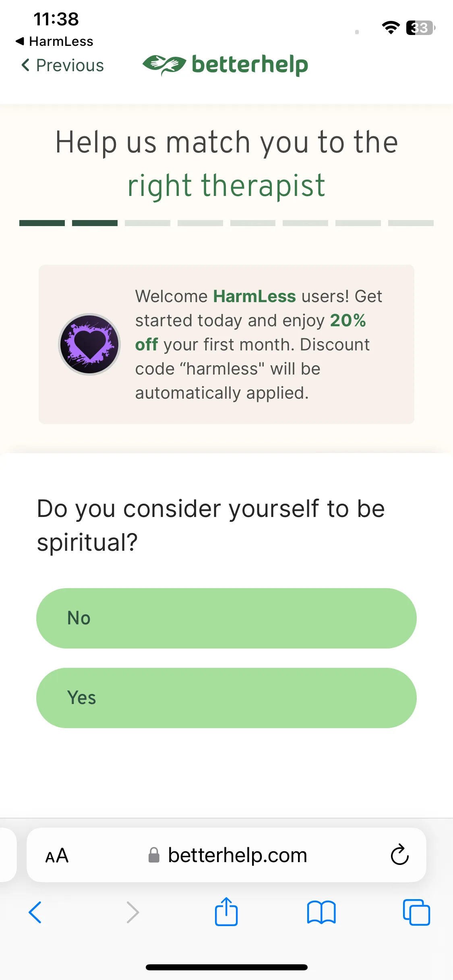Tap the Safari share icon
The image size is (453, 980).
[x=226, y=912]
